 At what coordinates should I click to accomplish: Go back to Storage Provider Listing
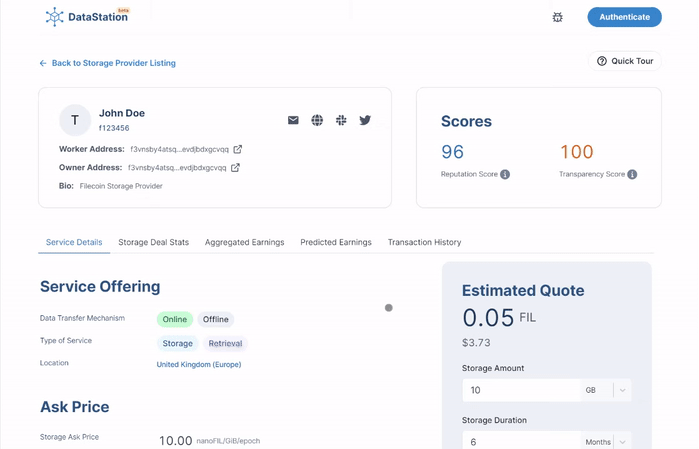[x=108, y=63]
